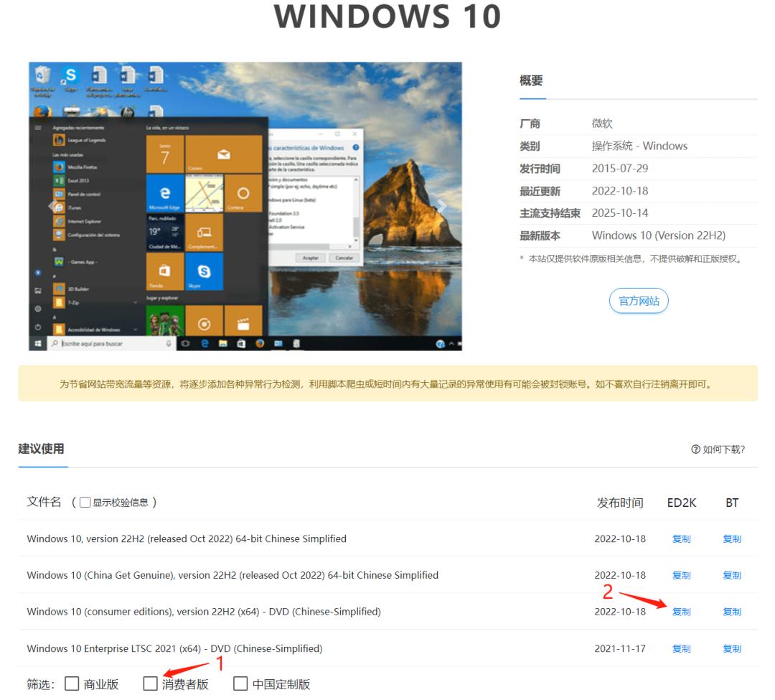Open the 官方网站 button
This screenshot has height=700, width=775.
click(639, 301)
